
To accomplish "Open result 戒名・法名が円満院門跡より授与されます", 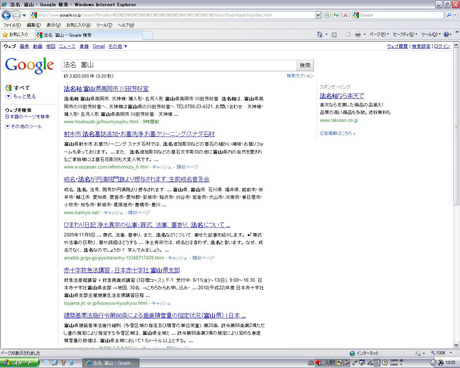I will tap(137, 179).
